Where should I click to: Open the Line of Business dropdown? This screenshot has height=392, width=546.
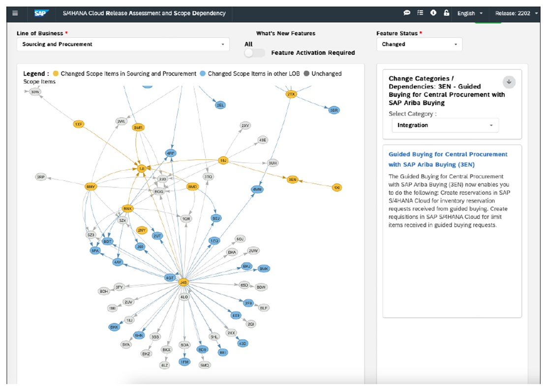[122, 44]
